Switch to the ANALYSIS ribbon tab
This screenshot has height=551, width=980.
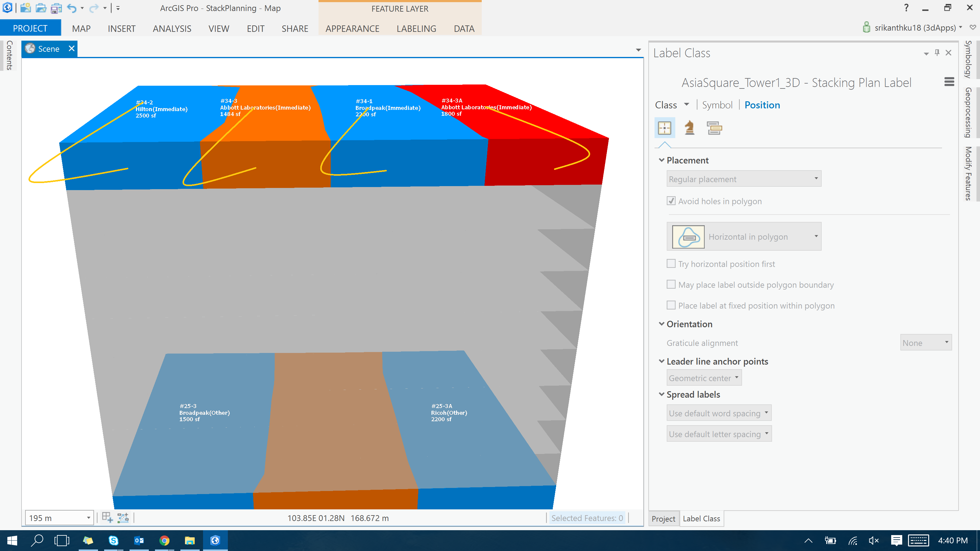coord(172,28)
